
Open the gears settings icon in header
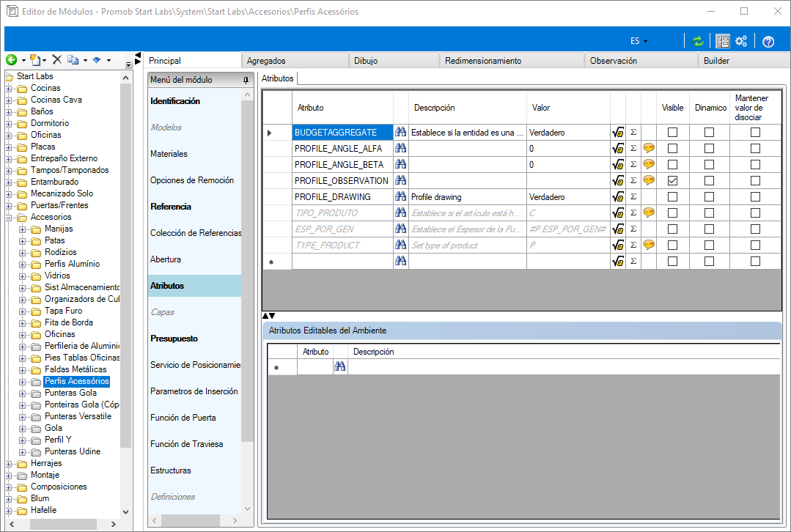pos(741,41)
